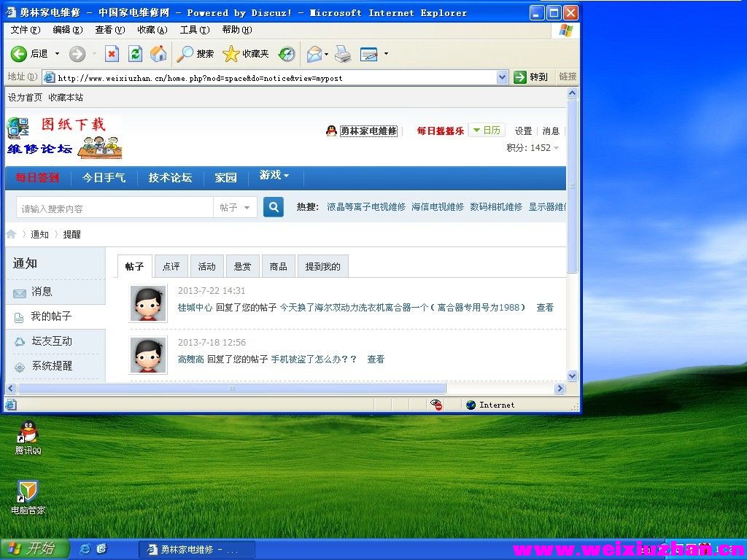
Task: Click the QQ penguin icon beside username
Action: point(331,131)
